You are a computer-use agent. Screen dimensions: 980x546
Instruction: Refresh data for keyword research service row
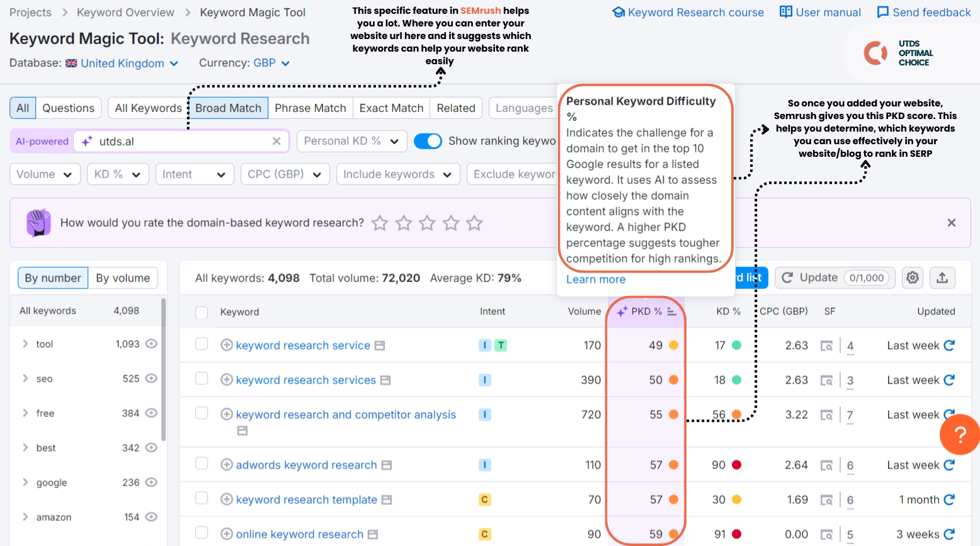pos(950,345)
